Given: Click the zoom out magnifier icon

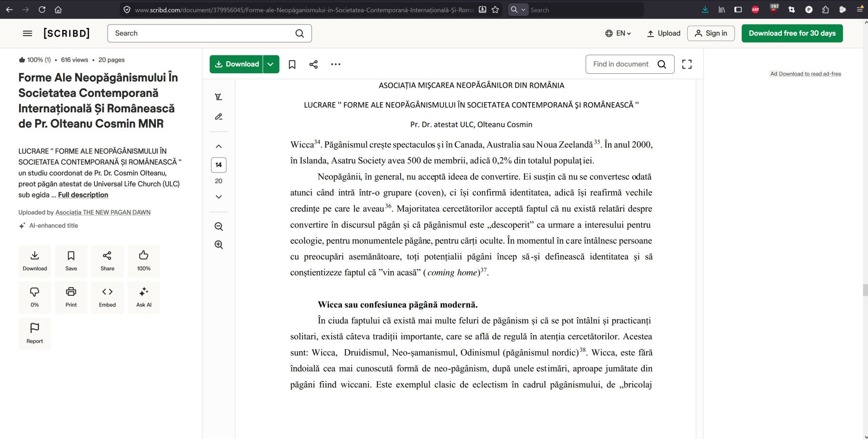Looking at the screenshot, I should [218, 226].
